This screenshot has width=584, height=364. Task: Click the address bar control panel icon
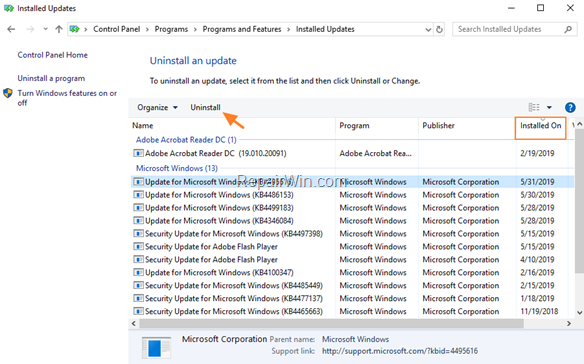(x=74, y=29)
